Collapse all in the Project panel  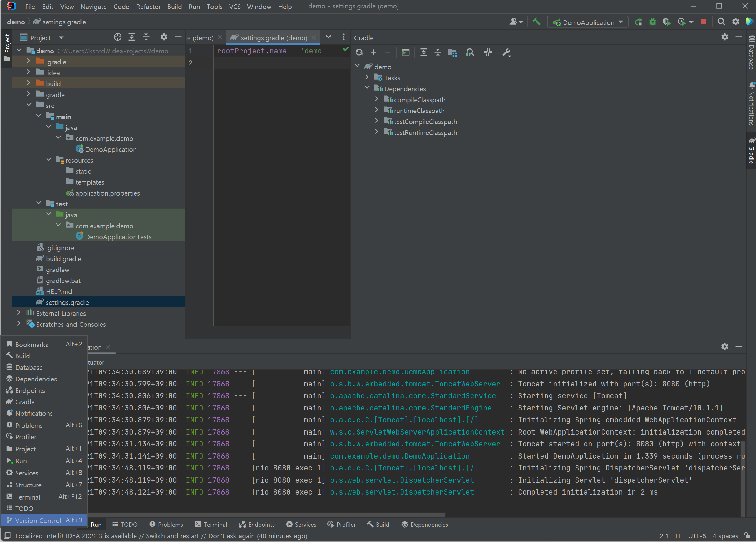click(x=146, y=37)
